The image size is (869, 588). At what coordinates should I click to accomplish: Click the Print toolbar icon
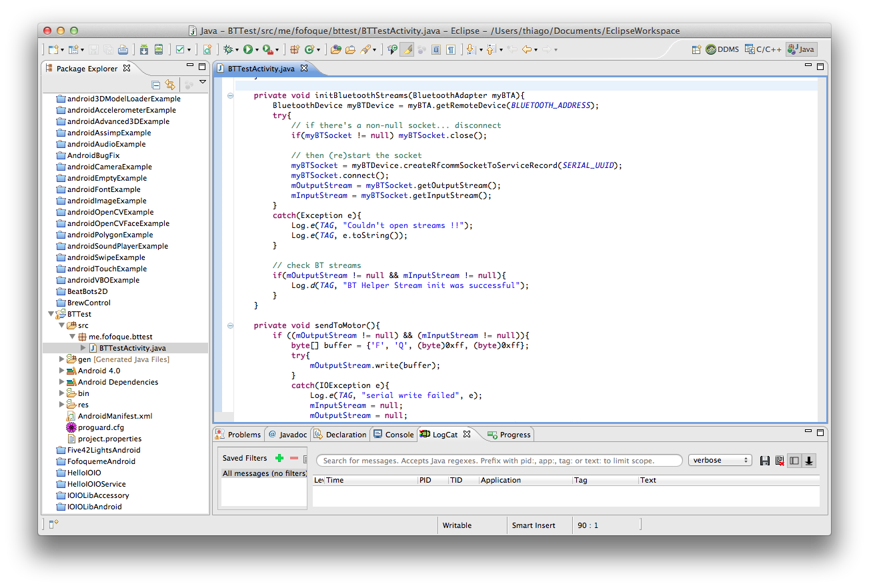coord(123,49)
